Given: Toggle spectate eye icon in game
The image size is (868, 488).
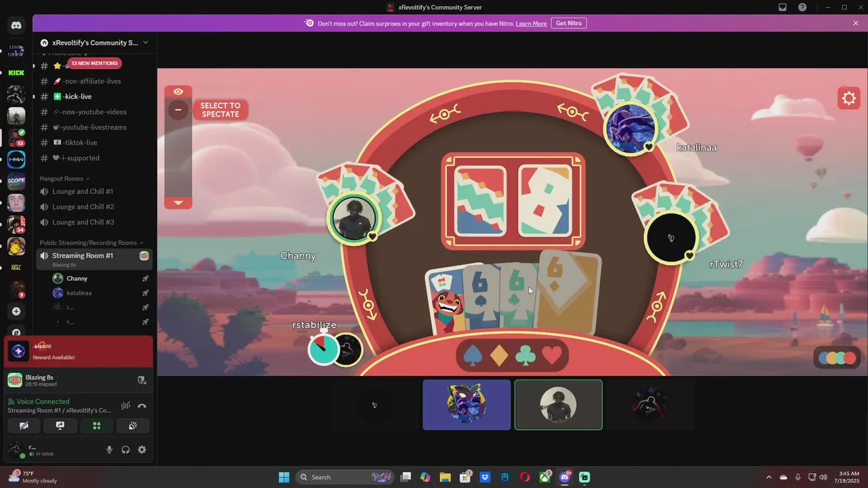Looking at the screenshot, I should click(178, 91).
